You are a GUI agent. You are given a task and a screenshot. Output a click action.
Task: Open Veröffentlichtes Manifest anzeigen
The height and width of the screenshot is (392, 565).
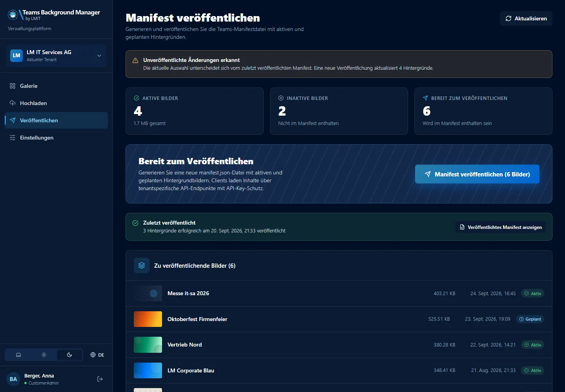(500, 227)
